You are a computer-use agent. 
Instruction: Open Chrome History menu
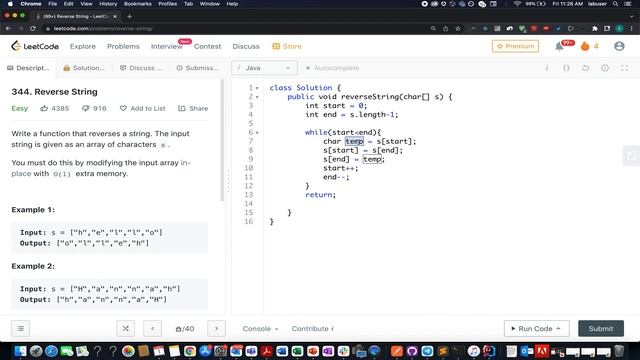[x=108, y=4]
